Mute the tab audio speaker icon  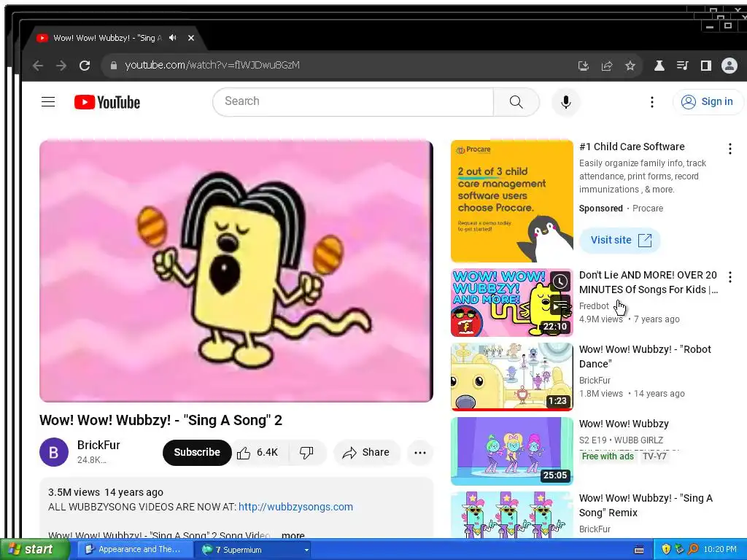pyautogui.click(x=173, y=38)
